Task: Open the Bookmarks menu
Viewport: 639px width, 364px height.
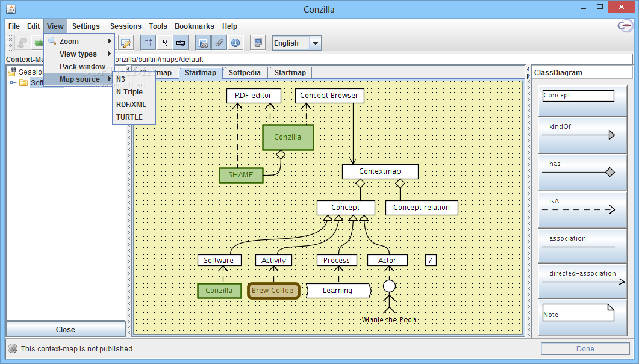Action: [x=195, y=26]
